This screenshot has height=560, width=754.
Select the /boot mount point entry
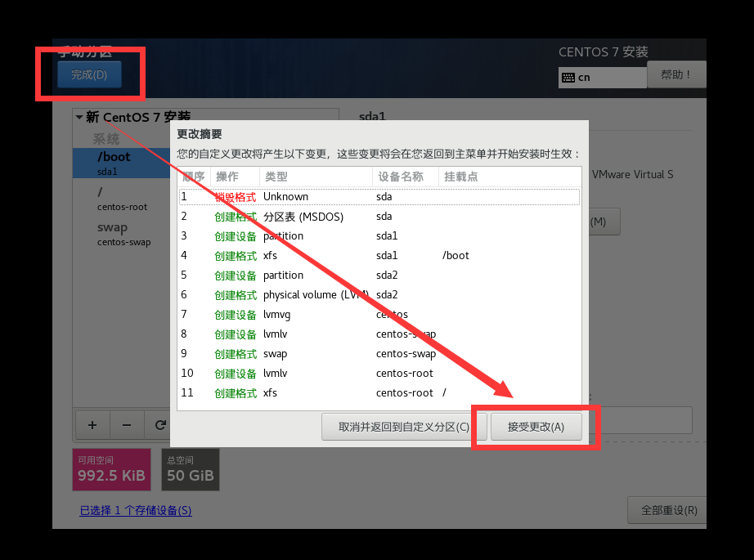(114, 162)
